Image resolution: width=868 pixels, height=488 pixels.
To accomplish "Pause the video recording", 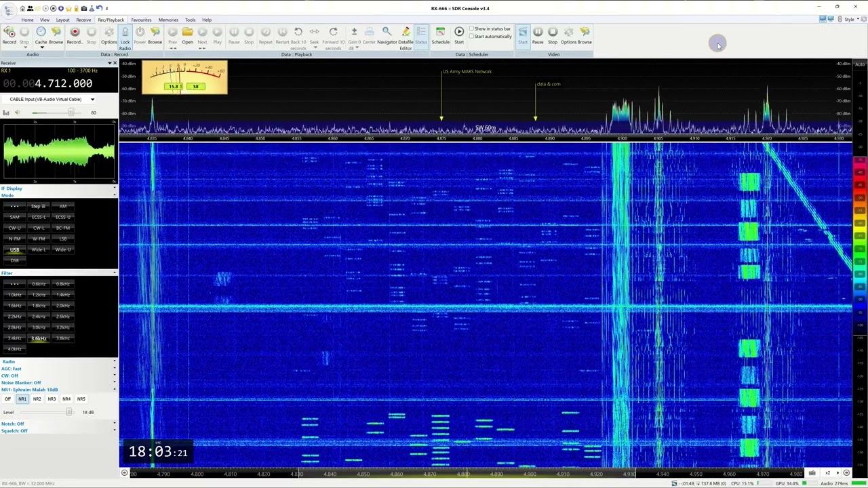I will [x=538, y=35].
